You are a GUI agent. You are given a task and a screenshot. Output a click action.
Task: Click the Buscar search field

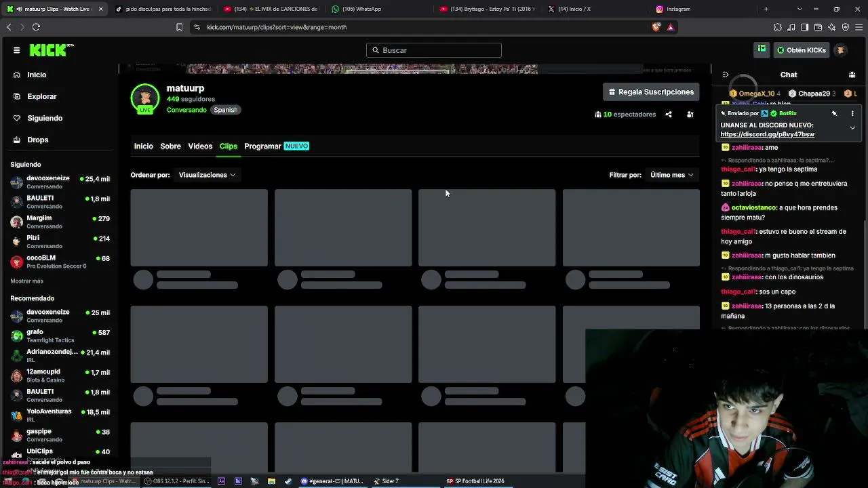[434, 50]
